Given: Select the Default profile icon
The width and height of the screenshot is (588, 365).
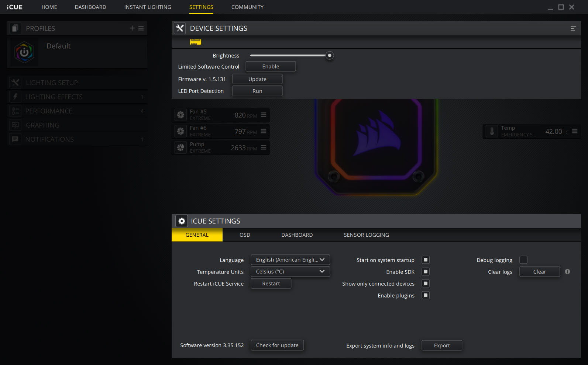Looking at the screenshot, I should [x=24, y=52].
